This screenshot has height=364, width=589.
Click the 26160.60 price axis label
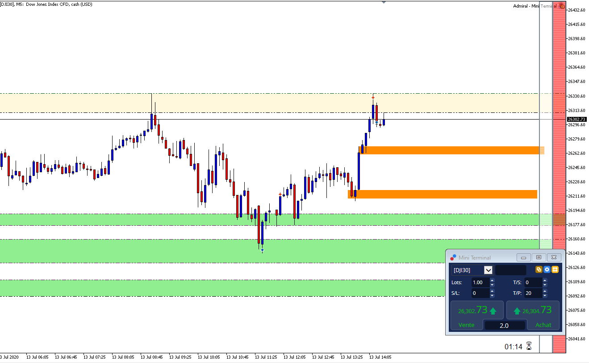(576, 239)
